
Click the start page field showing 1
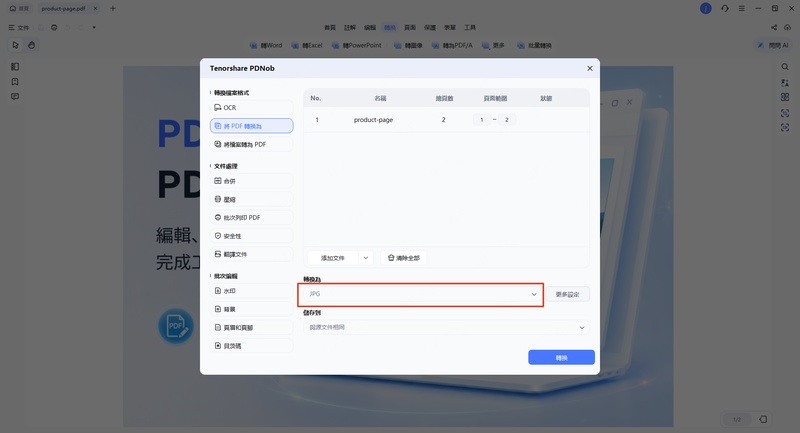482,120
